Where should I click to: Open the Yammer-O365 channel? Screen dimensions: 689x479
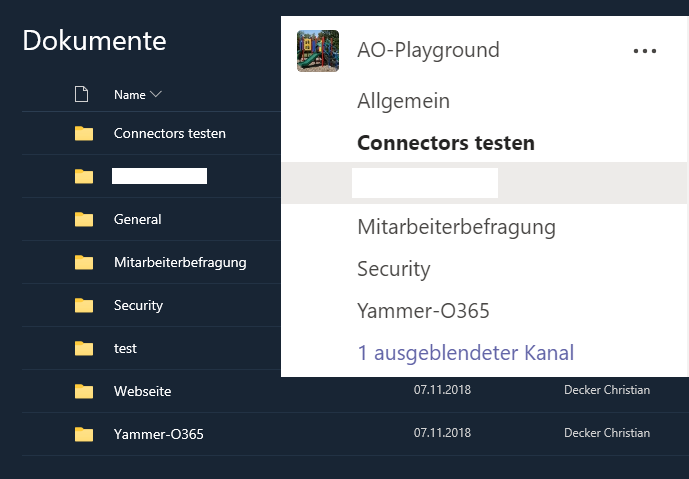[423, 311]
